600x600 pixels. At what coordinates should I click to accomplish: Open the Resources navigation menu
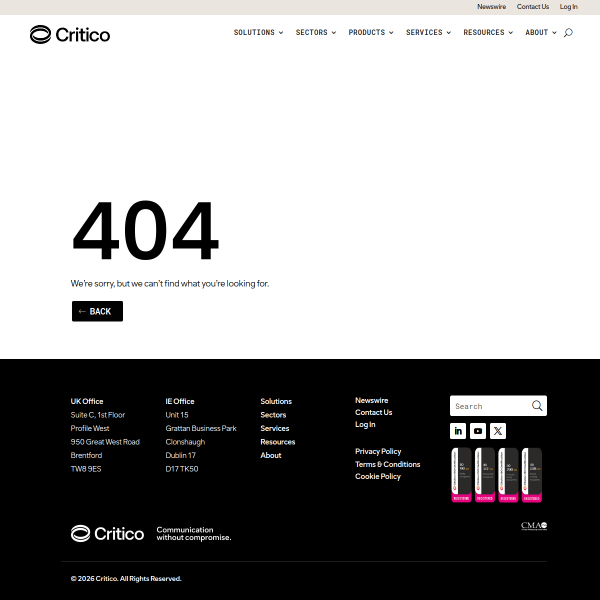(488, 33)
